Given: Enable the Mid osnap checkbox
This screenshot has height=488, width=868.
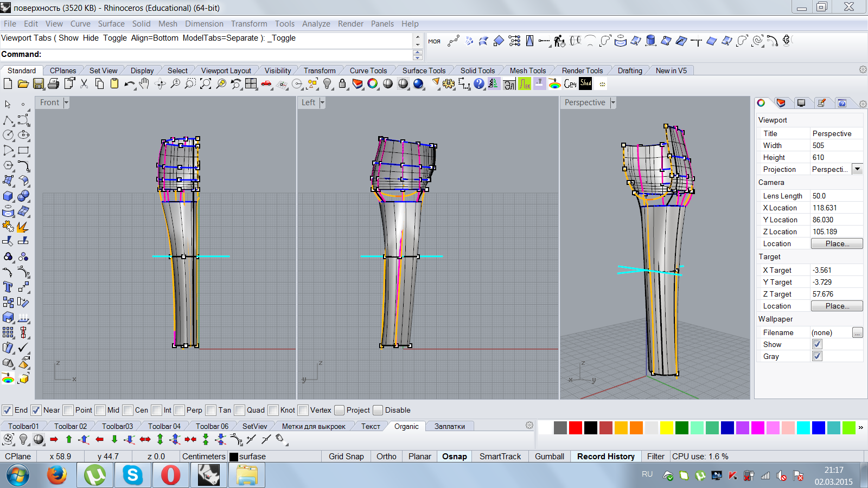Looking at the screenshot, I should tap(100, 410).
